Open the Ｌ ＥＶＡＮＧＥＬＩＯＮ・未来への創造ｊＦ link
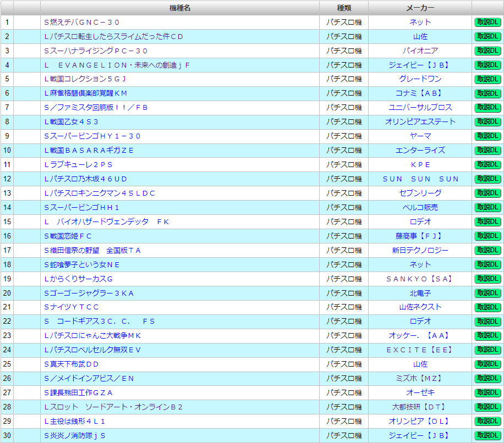Screen dimensions: 504x443 point(117,65)
